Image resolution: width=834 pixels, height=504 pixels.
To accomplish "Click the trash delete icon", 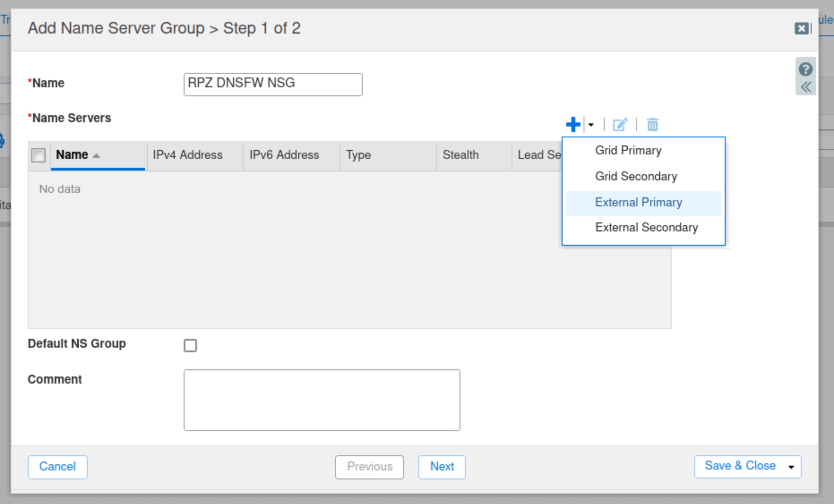I will (652, 125).
